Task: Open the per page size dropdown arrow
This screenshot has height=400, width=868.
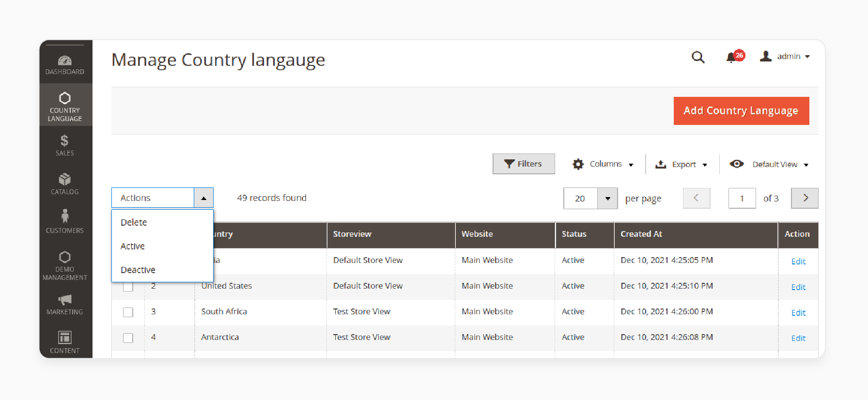Action: click(x=607, y=199)
